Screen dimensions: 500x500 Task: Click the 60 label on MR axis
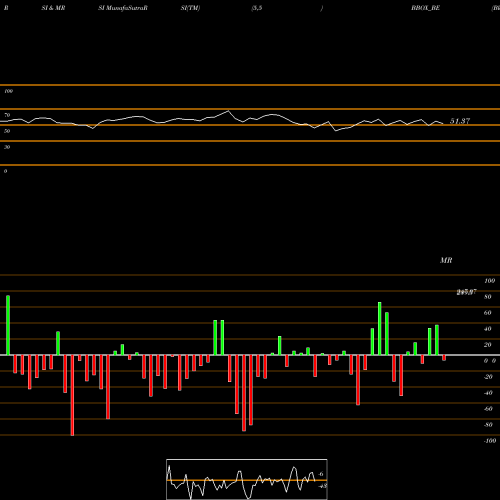487,313
